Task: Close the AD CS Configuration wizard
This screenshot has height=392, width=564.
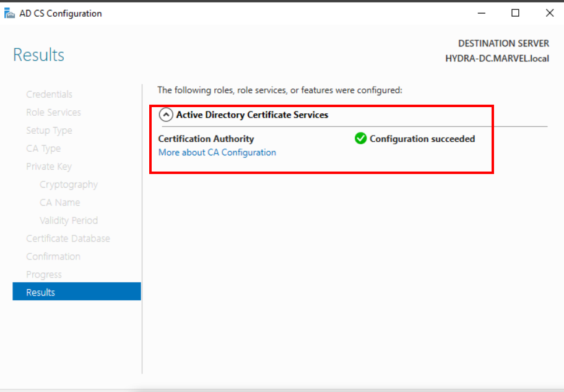Action: (549, 13)
